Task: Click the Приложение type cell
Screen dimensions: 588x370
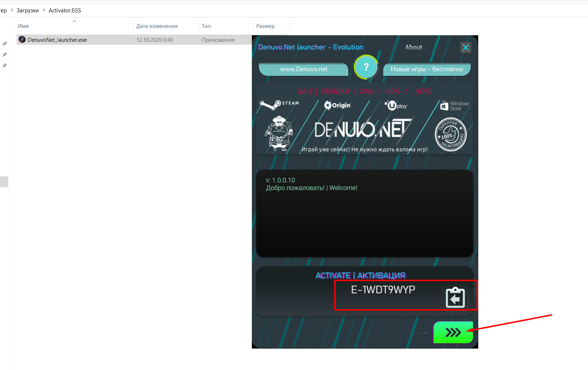Action: [218, 40]
